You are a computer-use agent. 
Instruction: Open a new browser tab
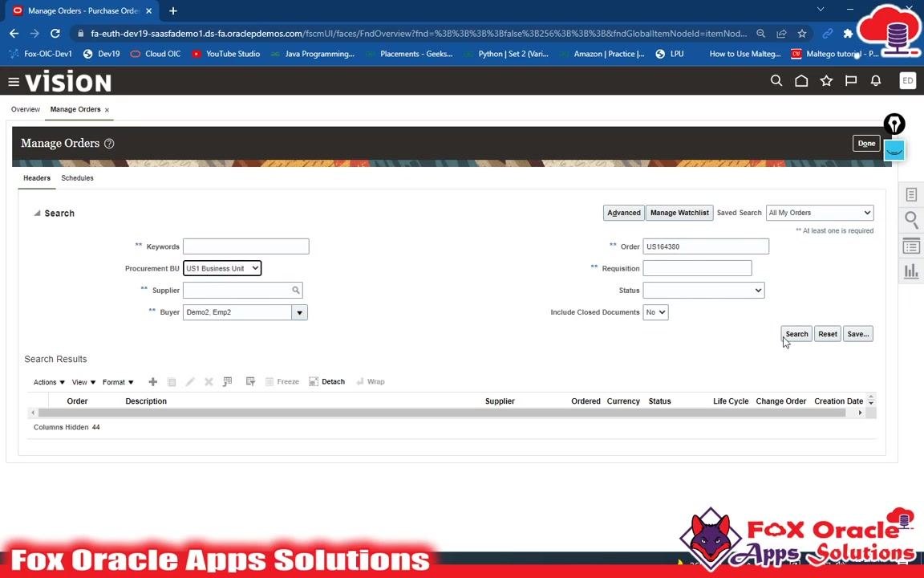172,10
